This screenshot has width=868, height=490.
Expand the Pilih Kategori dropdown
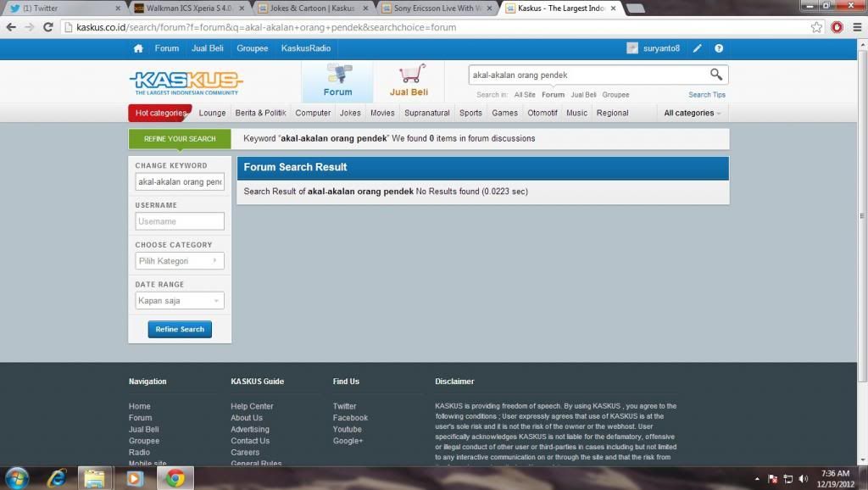[180, 261]
